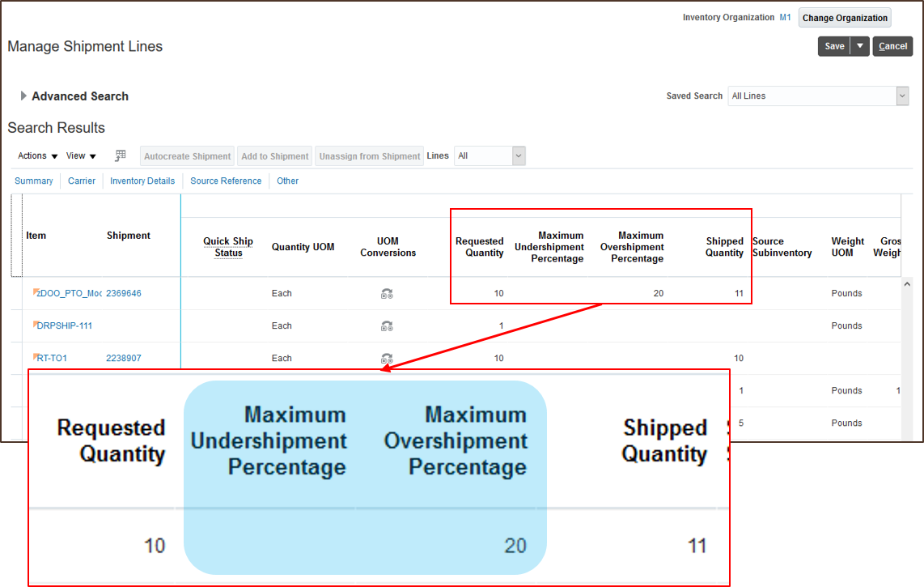Open UOM Conversions icon for RT-TO1 row

(x=387, y=358)
